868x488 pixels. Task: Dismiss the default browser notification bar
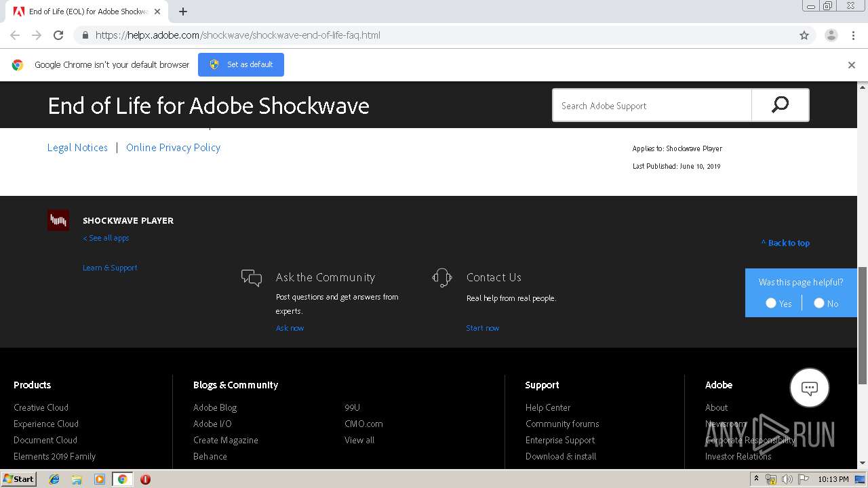852,65
